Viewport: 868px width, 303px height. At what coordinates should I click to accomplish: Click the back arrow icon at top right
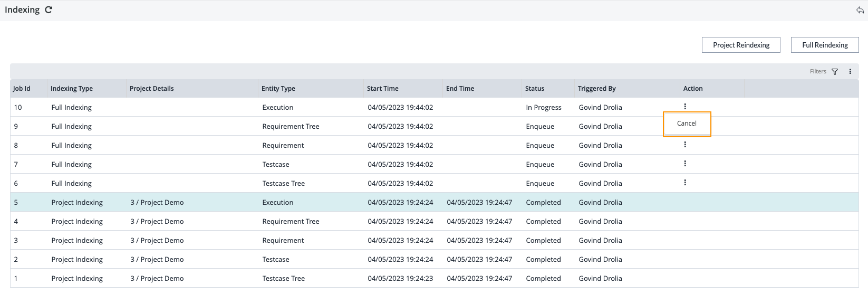[x=860, y=10]
